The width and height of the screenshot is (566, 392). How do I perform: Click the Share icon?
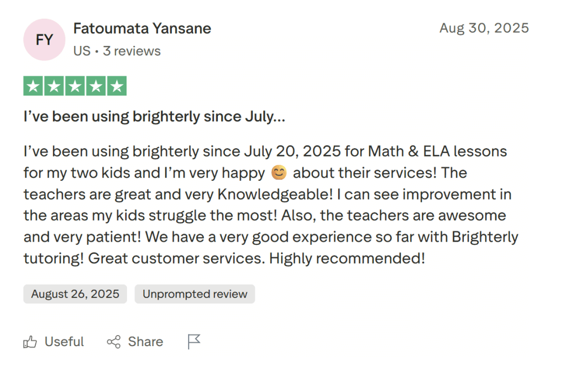pyautogui.click(x=113, y=342)
